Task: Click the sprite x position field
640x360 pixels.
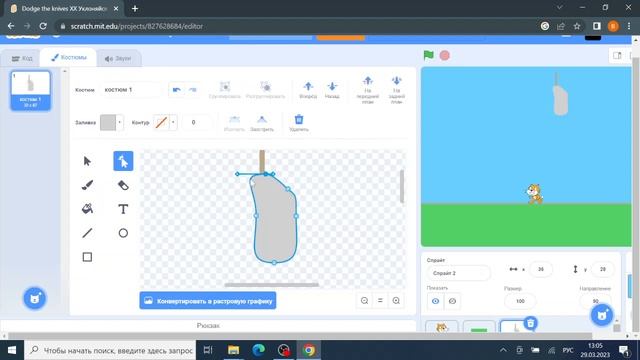Action: tap(541, 269)
